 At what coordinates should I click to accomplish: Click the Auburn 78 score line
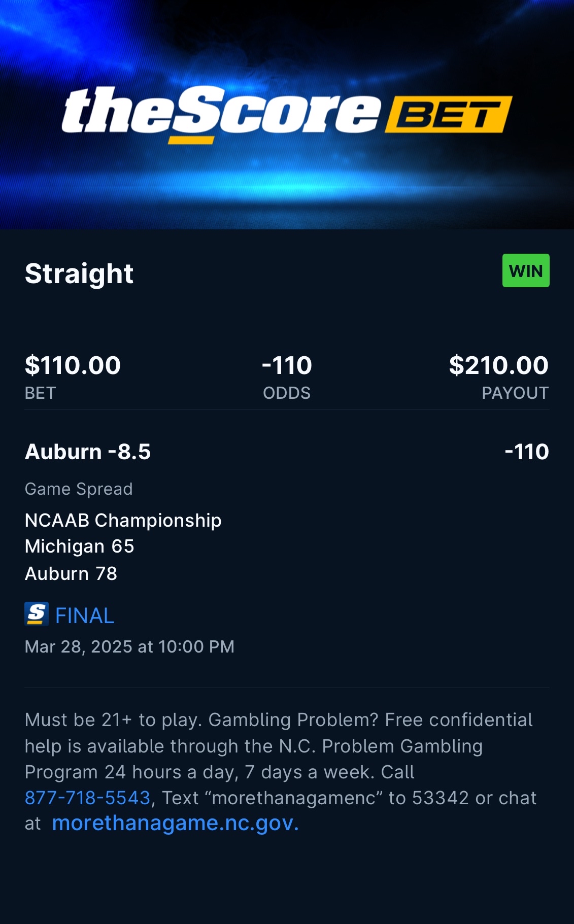pos(71,573)
